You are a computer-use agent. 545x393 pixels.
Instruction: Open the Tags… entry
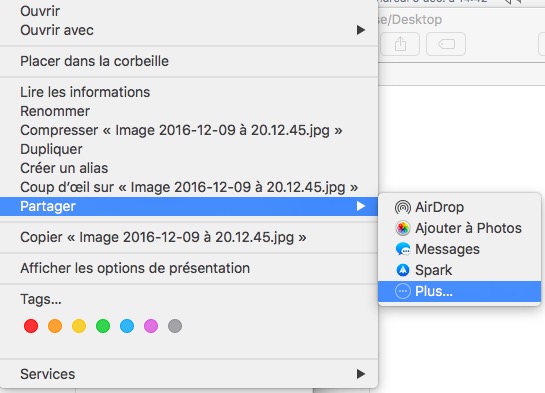click(189, 299)
